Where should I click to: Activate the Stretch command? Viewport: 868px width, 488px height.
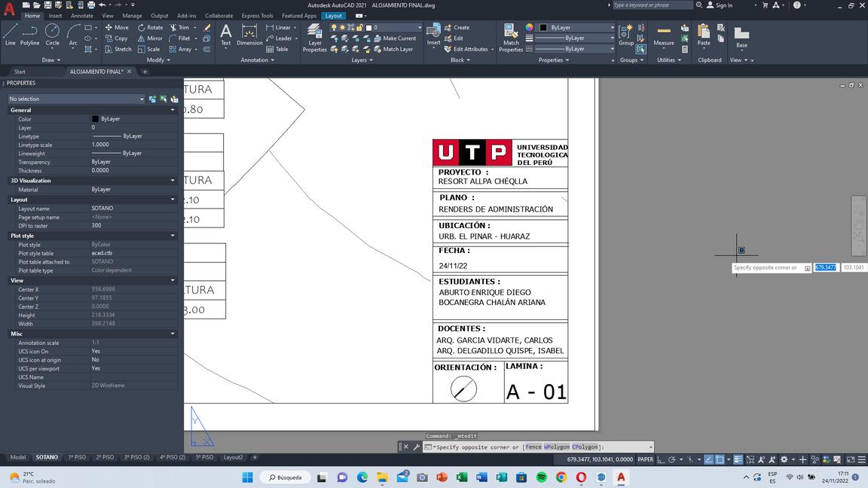click(118, 49)
